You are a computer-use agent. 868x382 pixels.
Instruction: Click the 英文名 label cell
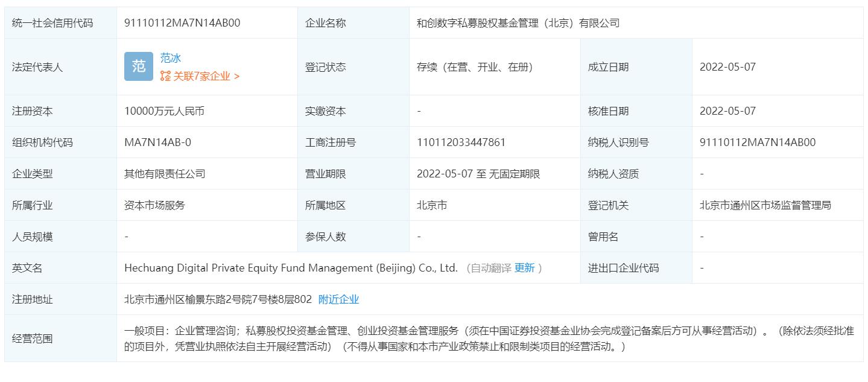click(61, 268)
